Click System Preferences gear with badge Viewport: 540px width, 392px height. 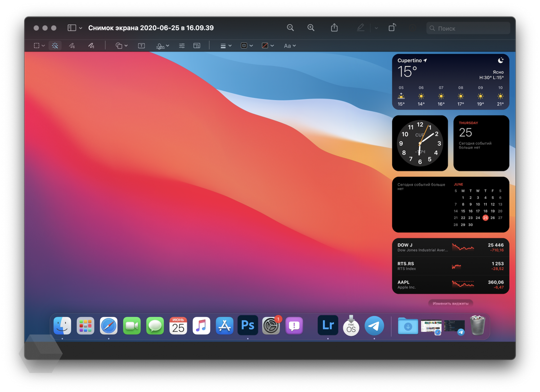click(271, 326)
